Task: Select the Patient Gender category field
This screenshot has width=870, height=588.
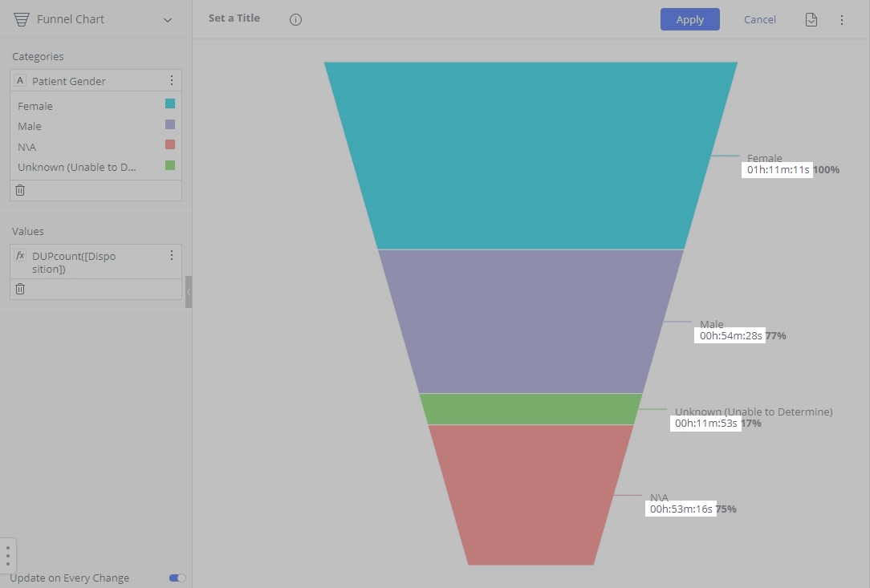Action: coord(96,80)
